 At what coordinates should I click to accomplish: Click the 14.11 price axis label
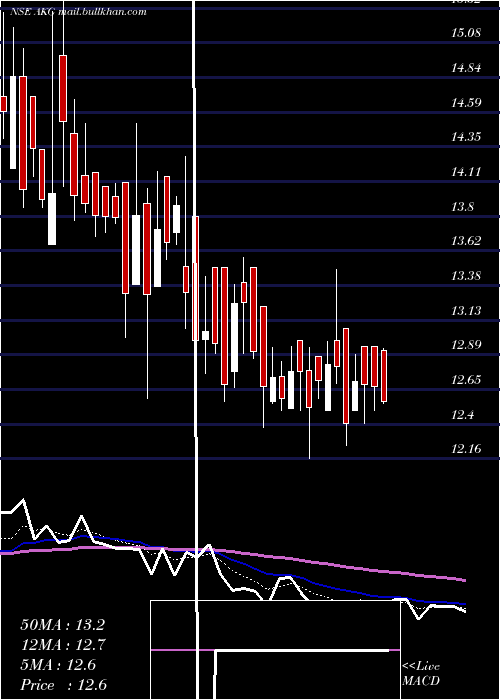[466, 171]
